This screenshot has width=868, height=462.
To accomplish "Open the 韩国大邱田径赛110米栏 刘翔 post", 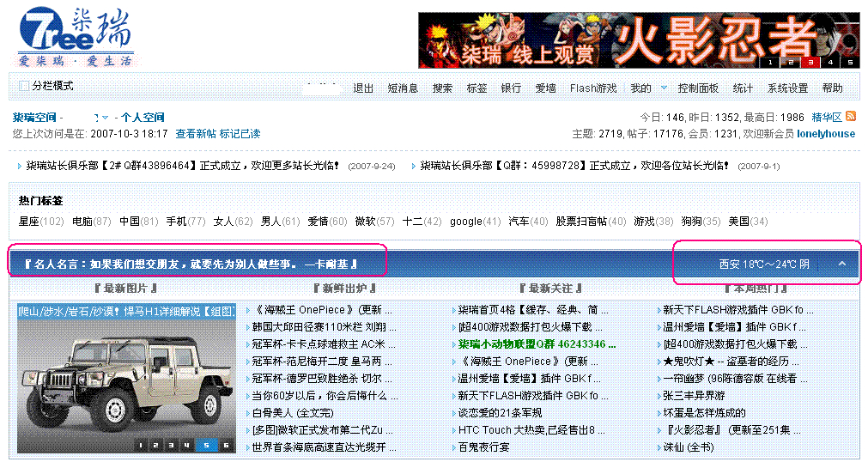I will click(x=324, y=327).
